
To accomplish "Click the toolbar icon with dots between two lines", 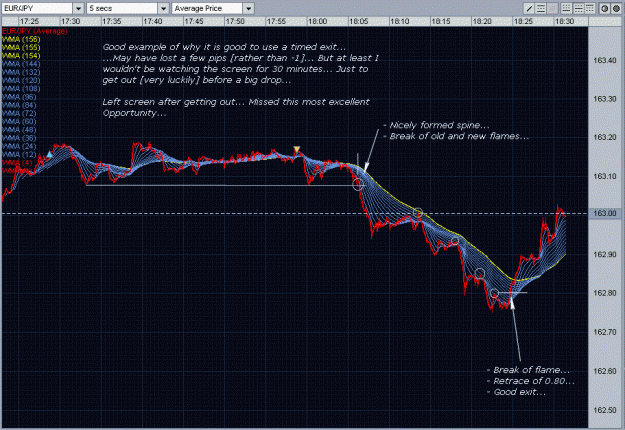I will (540, 8).
